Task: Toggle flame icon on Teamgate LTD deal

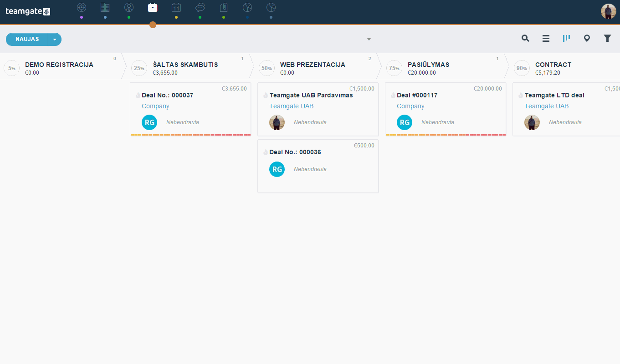Action: 521,96
